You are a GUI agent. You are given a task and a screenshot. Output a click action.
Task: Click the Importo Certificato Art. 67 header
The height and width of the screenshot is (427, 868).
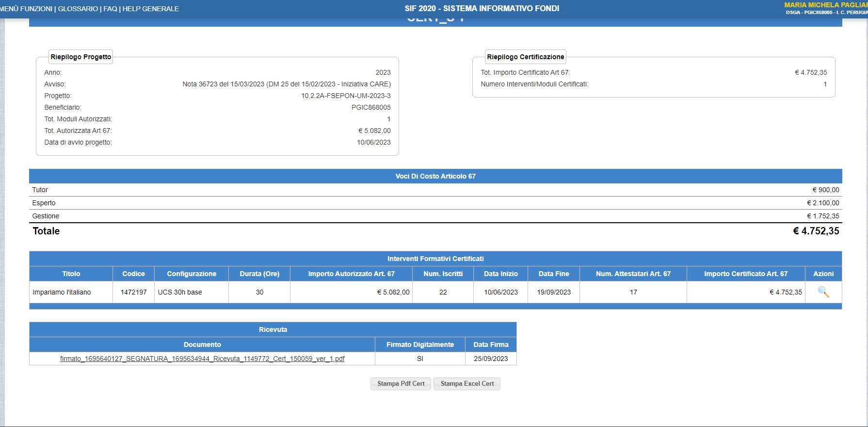(x=745, y=274)
